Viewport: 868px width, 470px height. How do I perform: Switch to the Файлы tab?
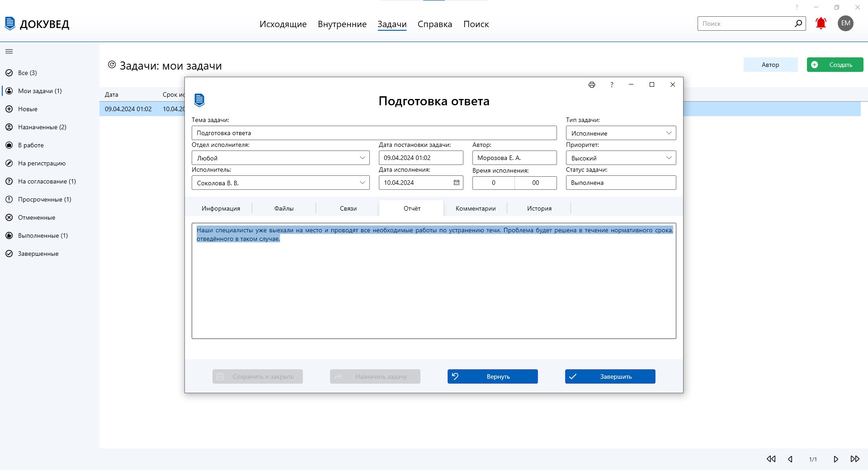[284, 208]
